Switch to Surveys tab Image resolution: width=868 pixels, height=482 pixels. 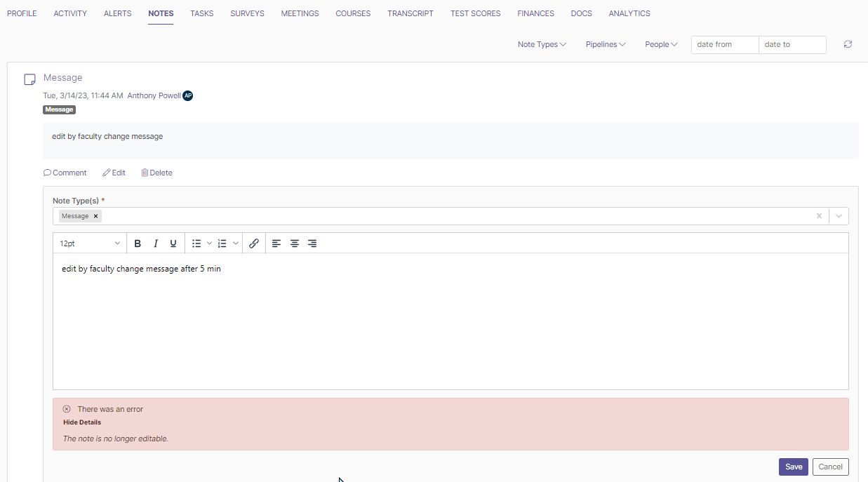[x=247, y=13]
